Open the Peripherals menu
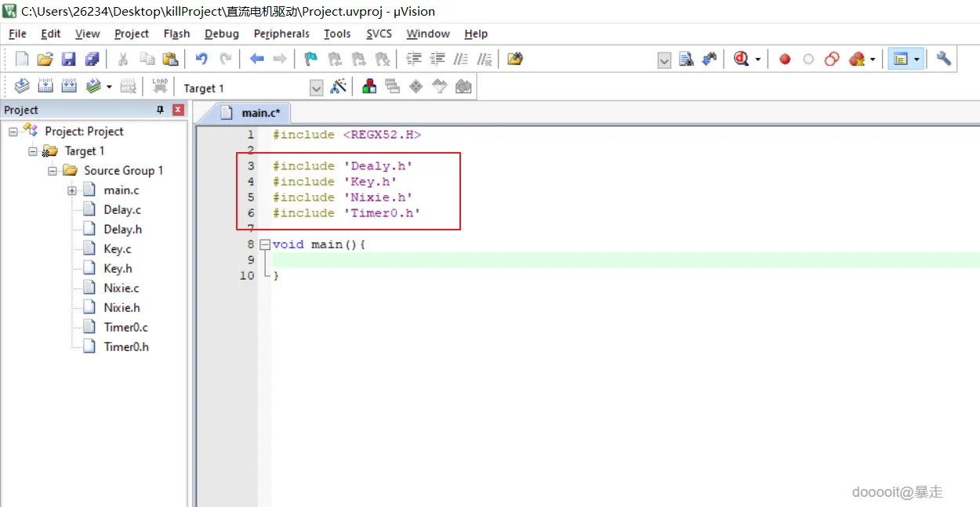This screenshot has height=507, width=980. pyautogui.click(x=281, y=34)
